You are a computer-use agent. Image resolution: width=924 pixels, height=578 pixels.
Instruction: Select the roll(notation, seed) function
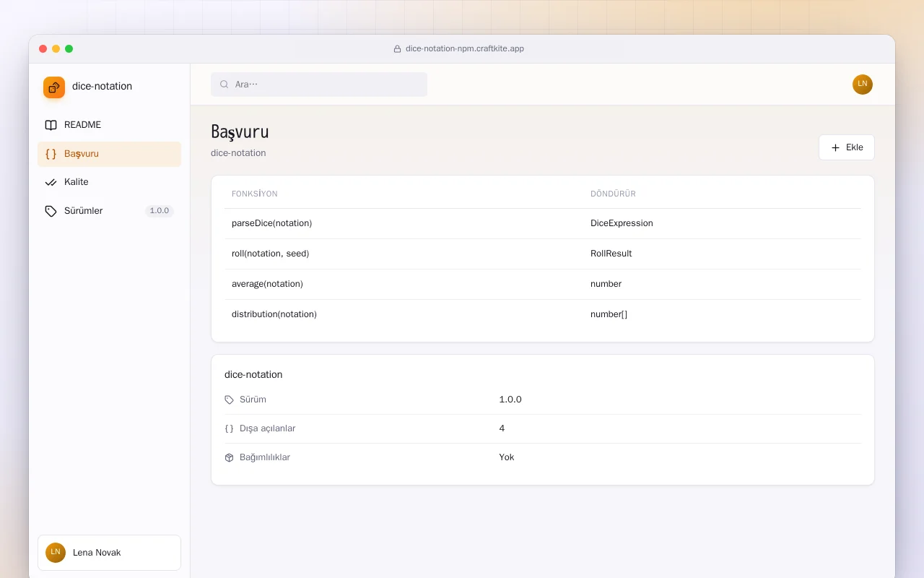270,254
